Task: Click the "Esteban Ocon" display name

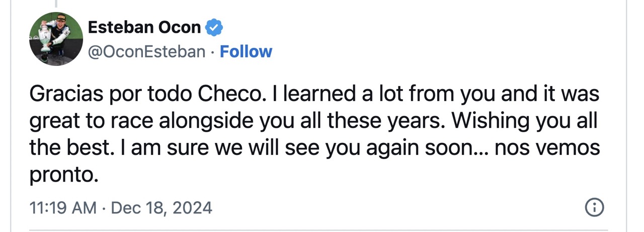Action: click(x=144, y=28)
